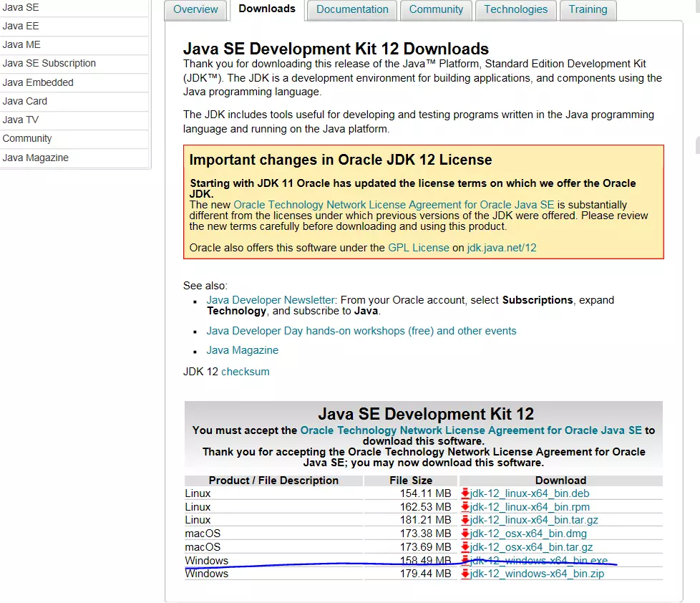700x603 pixels.
Task: Switch to the Documentation tab
Action: click(x=352, y=10)
